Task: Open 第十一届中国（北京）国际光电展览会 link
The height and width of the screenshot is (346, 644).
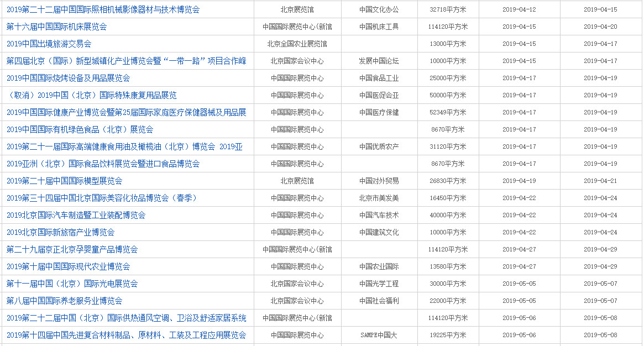Action: click(x=72, y=284)
